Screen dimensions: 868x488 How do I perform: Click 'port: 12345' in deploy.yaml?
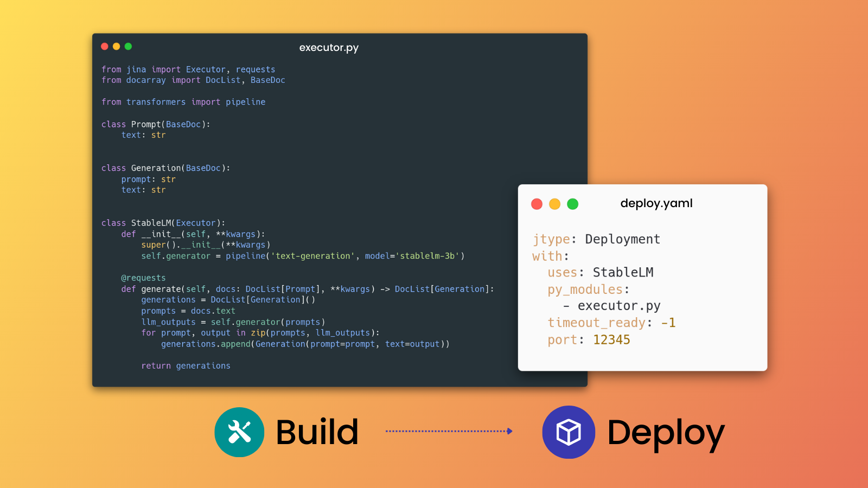(589, 340)
